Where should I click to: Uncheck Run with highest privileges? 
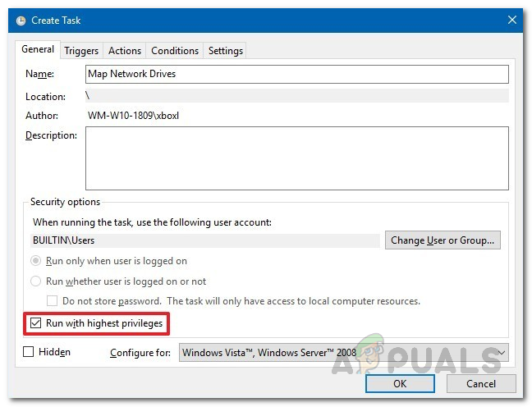coord(35,323)
